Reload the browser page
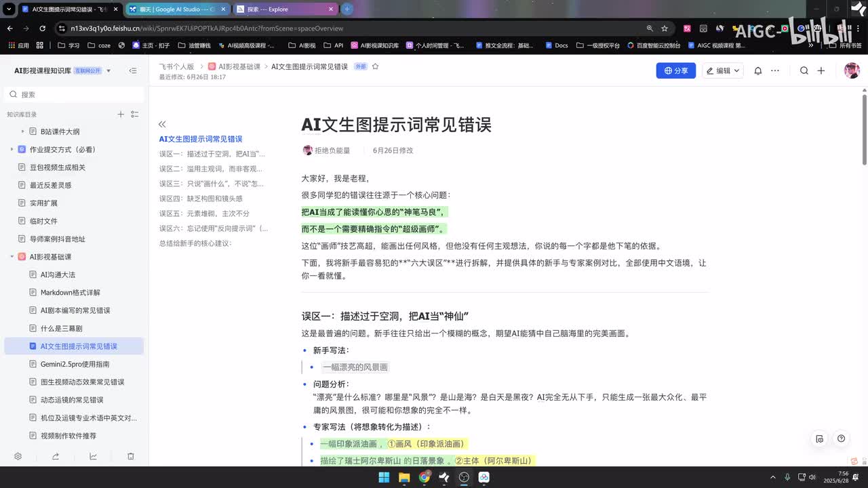Image resolution: width=868 pixels, height=488 pixels. (42, 28)
